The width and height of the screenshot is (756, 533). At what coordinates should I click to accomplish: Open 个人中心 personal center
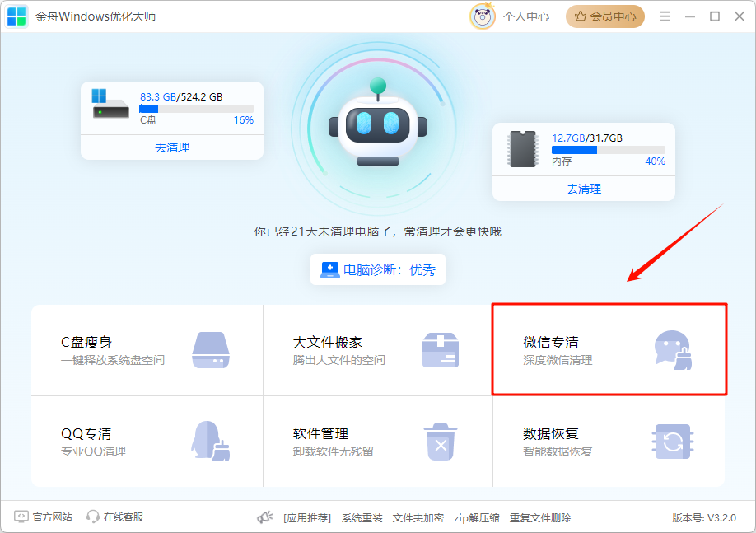pyautogui.click(x=526, y=16)
